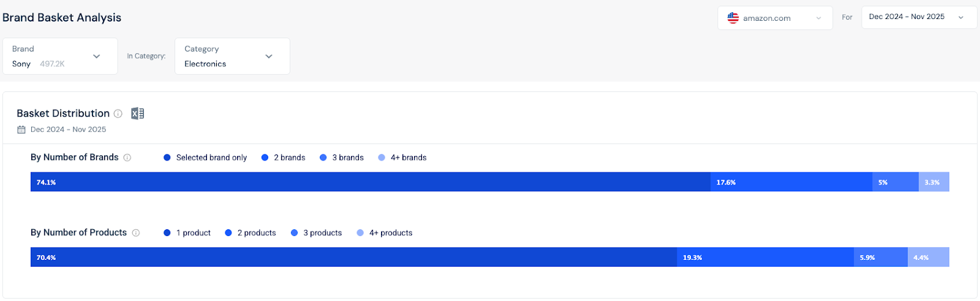Click the 'In Category:' label
The height and width of the screenshot is (301, 980).
146,56
